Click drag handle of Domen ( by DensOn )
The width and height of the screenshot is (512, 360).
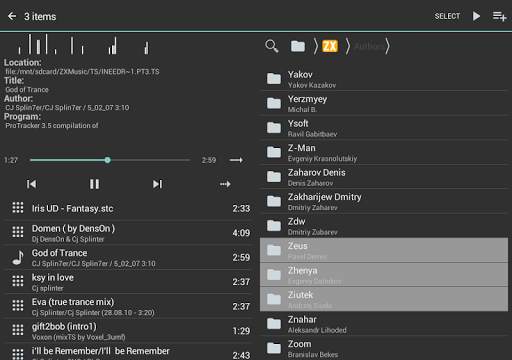[18, 232]
